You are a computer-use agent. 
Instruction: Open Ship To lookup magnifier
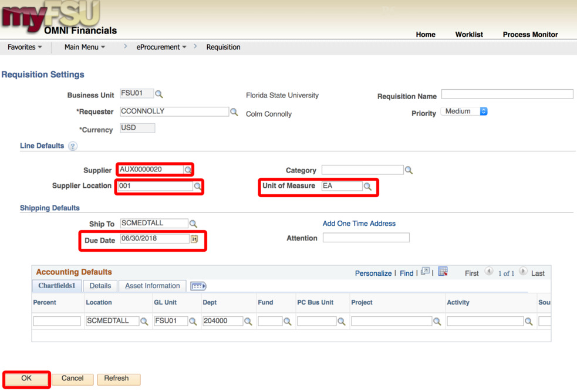click(193, 223)
